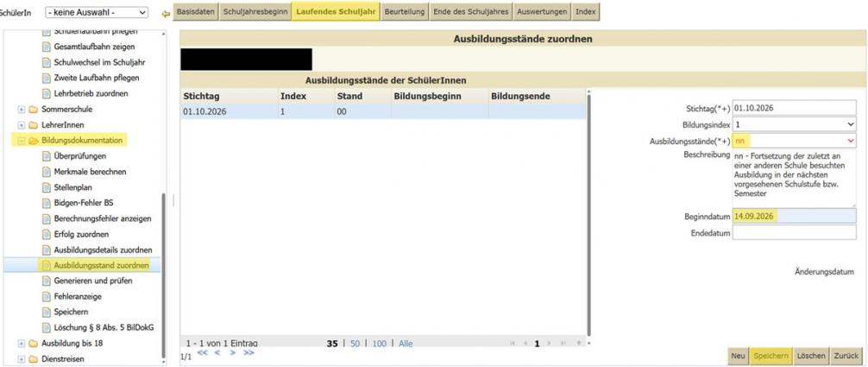
Task: Click open folder icon of Bildungsdokumentation
Action: (x=33, y=141)
